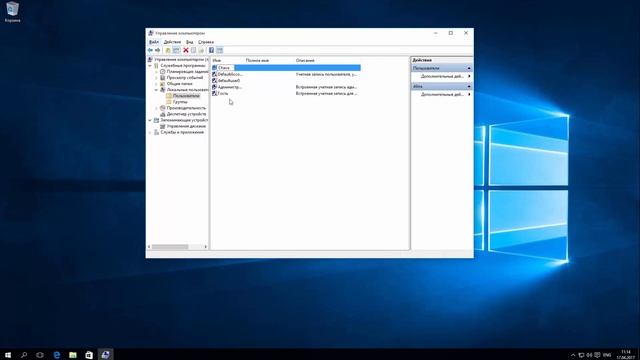Select Пользователи folder in the tree
This screenshot has width=640, height=360.
(x=186, y=96)
